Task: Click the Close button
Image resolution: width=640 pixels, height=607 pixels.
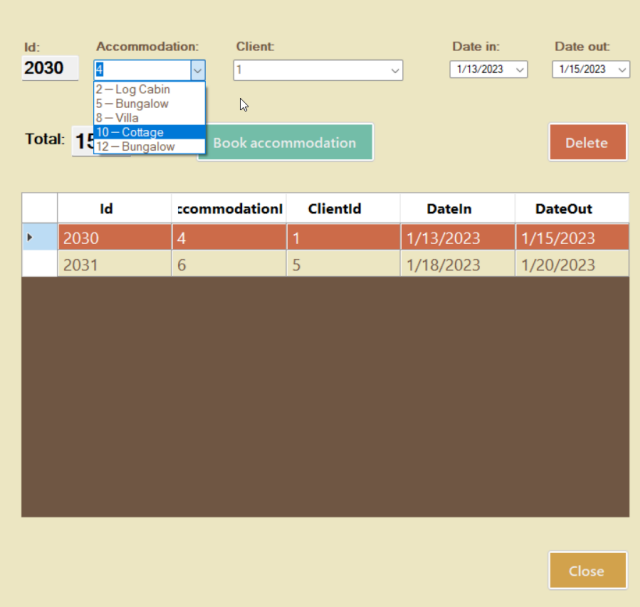Action: click(x=587, y=571)
